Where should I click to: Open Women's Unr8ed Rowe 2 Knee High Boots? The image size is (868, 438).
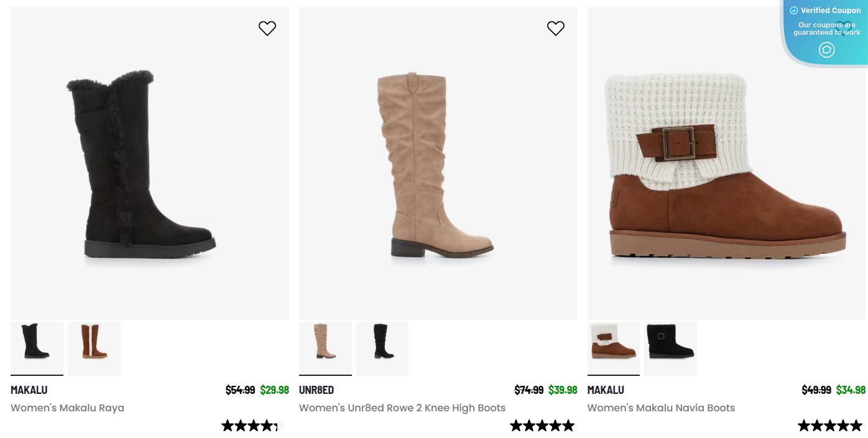tap(402, 408)
